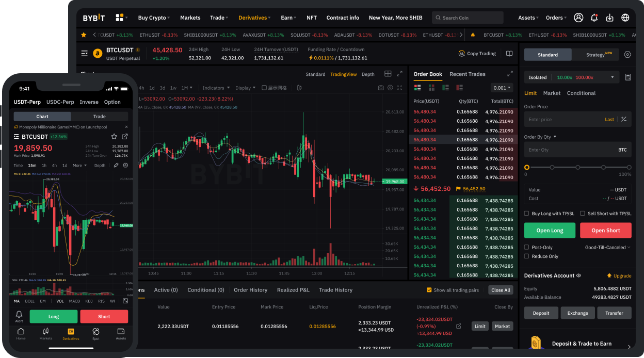Image resolution: width=644 pixels, height=358 pixels.
Task: Switch order book to buy-only view
Action: [x=445, y=87]
